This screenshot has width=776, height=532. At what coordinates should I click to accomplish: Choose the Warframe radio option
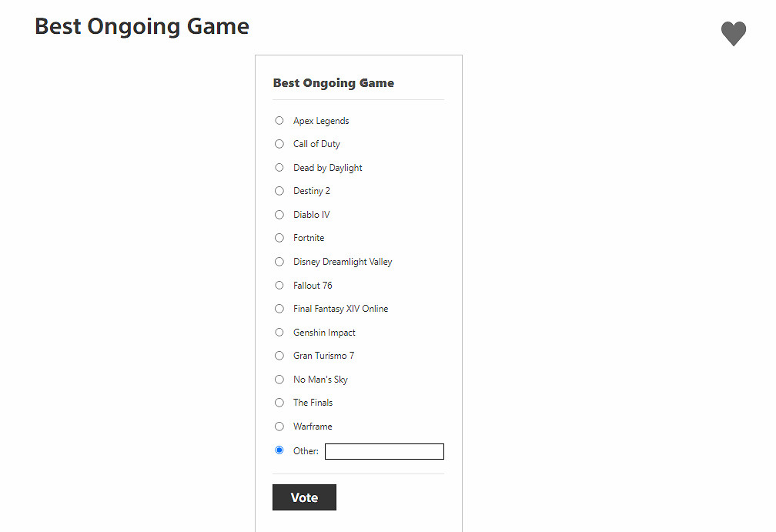pos(279,426)
